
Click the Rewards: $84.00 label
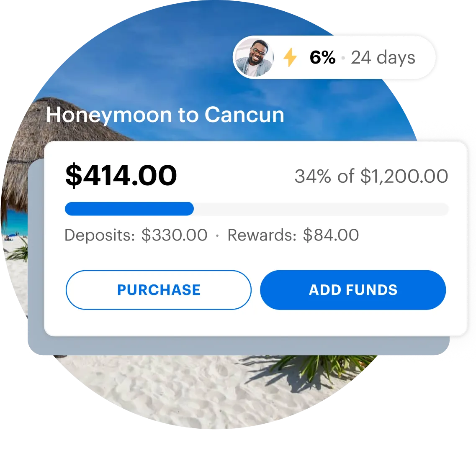click(293, 235)
